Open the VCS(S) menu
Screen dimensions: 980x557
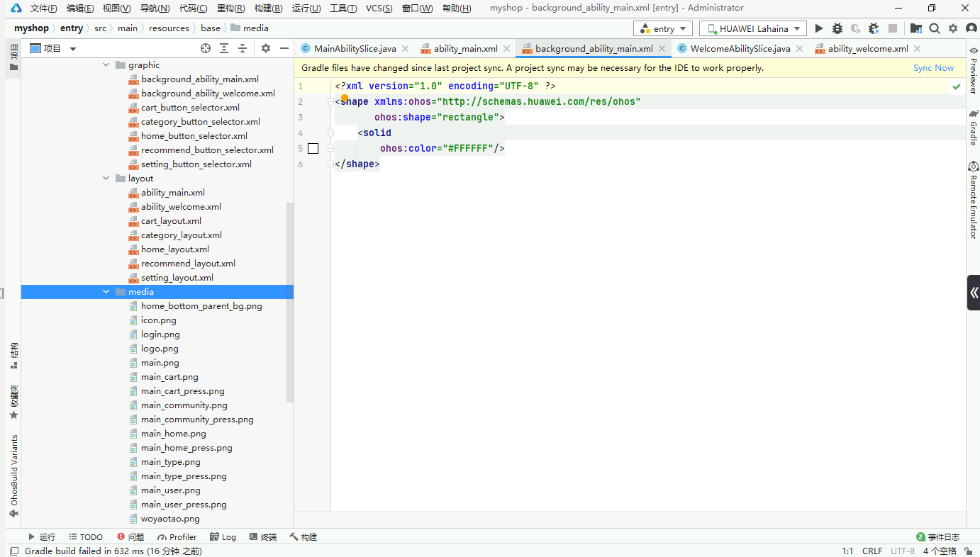(x=379, y=8)
